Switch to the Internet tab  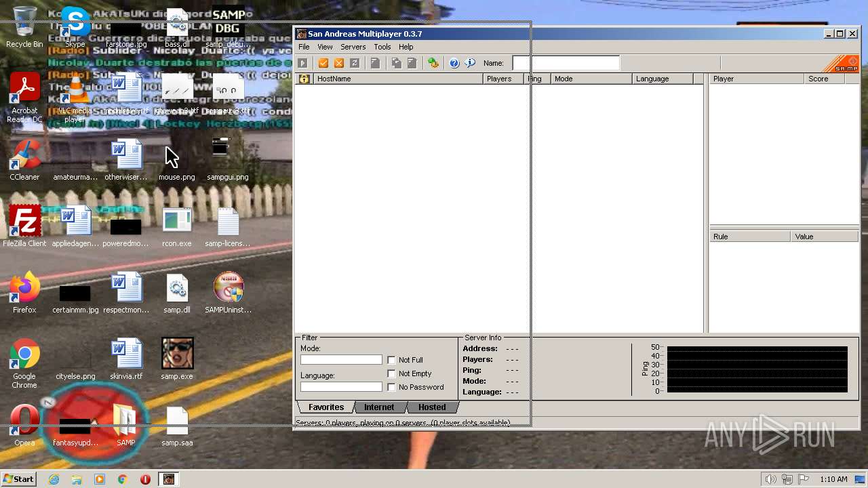pos(379,407)
